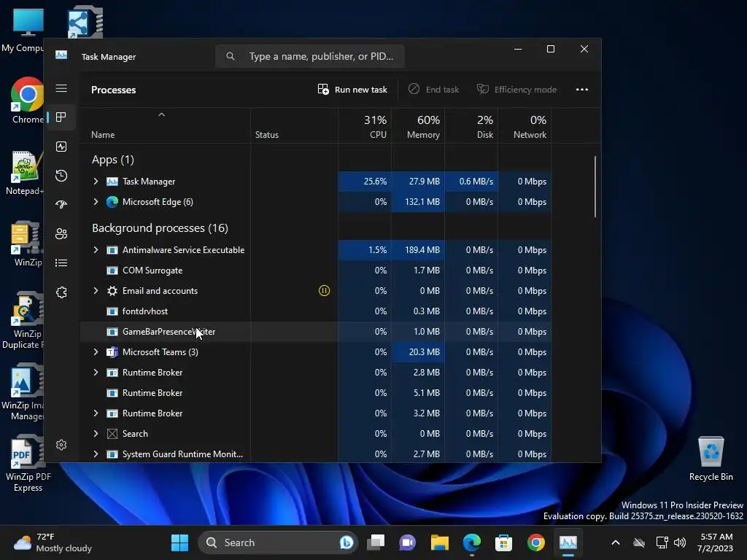Click the Task Manager title bar app icon
Screen dimensions: 747x560
61,55
